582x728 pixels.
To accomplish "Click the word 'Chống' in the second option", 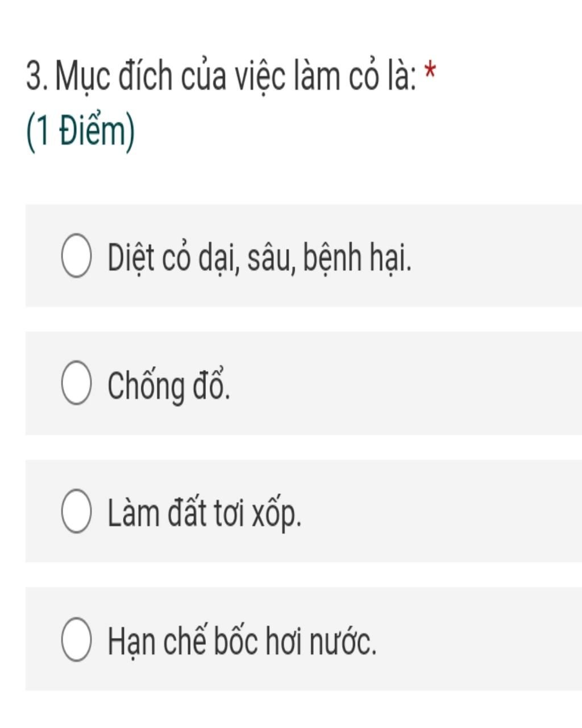I will tap(146, 386).
